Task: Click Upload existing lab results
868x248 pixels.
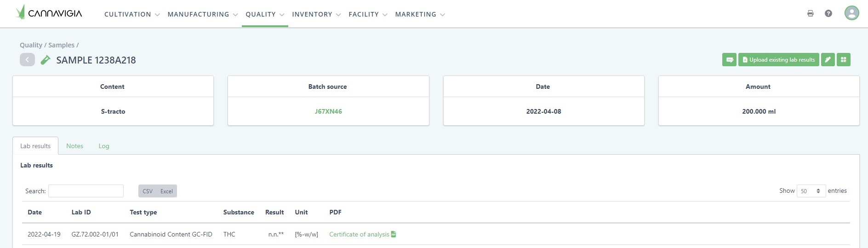Action: pyautogui.click(x=778, y=60)
